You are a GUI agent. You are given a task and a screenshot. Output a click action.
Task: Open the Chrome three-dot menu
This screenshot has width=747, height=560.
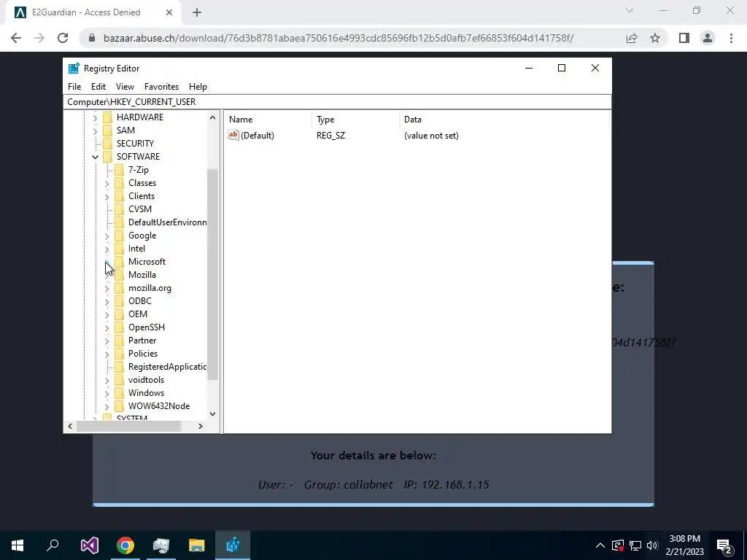coord(731,38)
